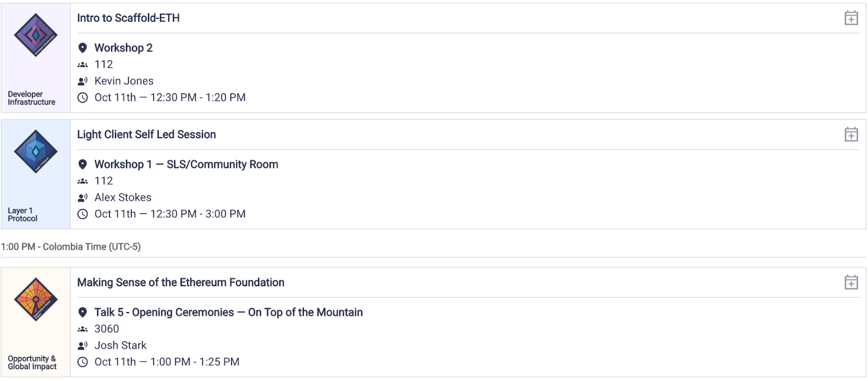Screen dimensions: 868x381
Task: Open the Intro to Scaffold-ETH session title
Action: click(x=129, y=18)
